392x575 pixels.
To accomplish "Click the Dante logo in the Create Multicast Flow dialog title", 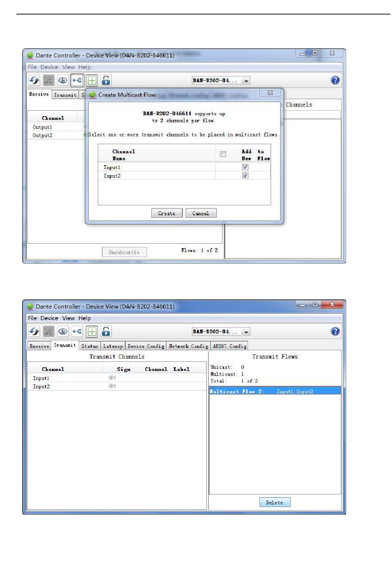I will point(93,95).
